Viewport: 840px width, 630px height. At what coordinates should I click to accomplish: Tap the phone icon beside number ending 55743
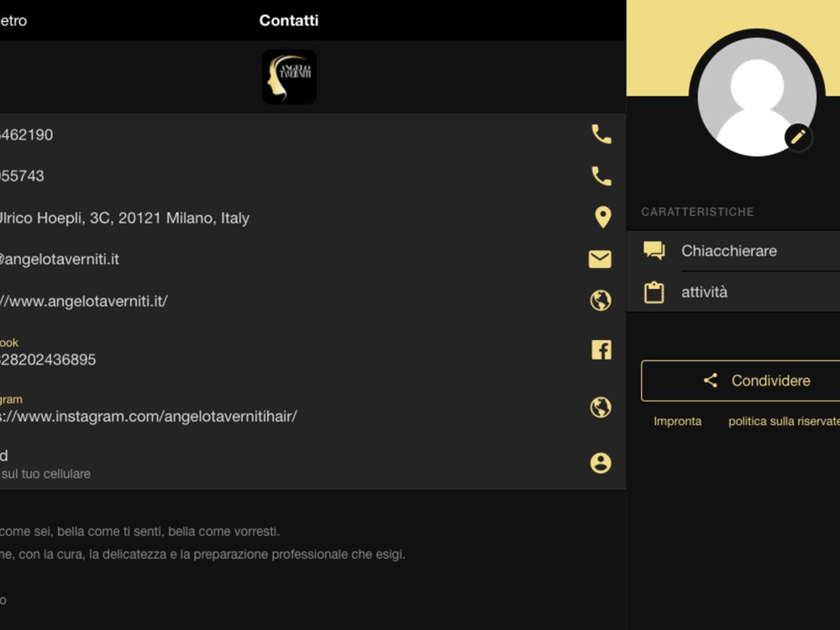pyautogui.click(x=601, y=176)
